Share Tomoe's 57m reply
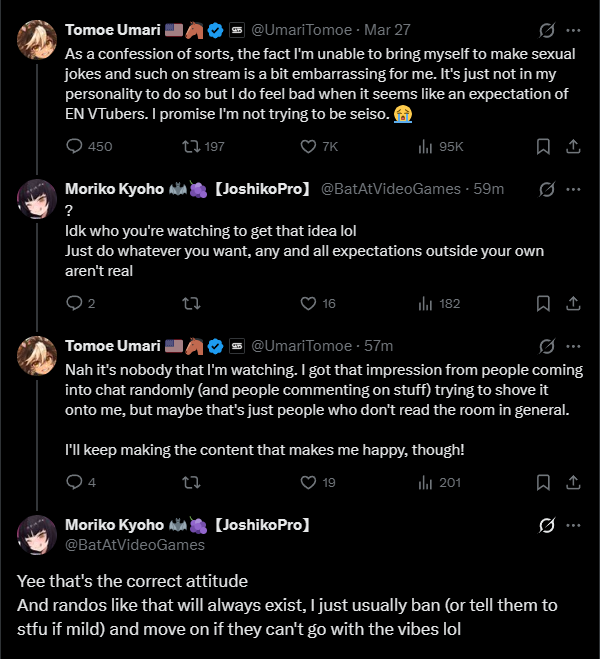 tap(573, 482)
